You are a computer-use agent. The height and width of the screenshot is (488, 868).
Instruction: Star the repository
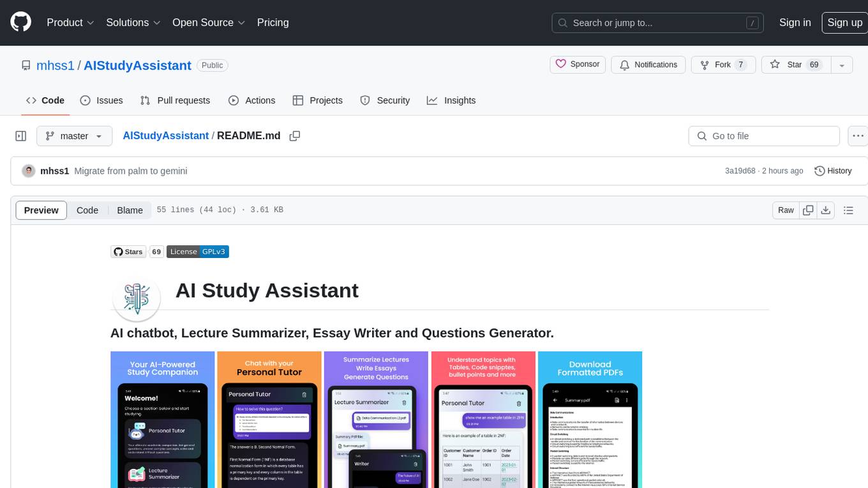(795, 65)
